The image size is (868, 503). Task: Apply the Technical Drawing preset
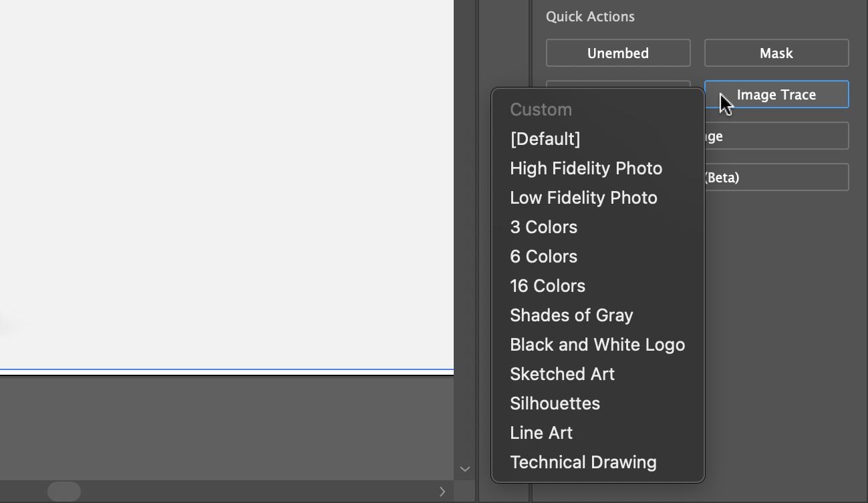[x=583, y=462]
